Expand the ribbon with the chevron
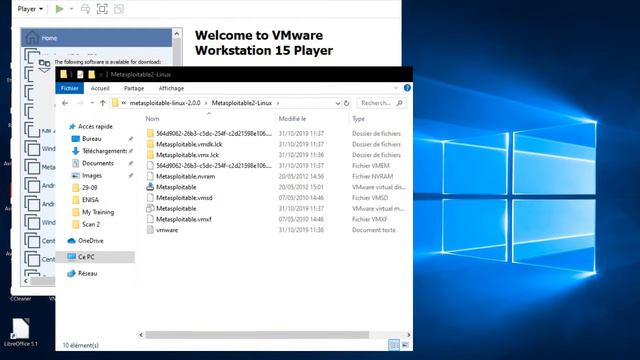 tap(396, 88)
